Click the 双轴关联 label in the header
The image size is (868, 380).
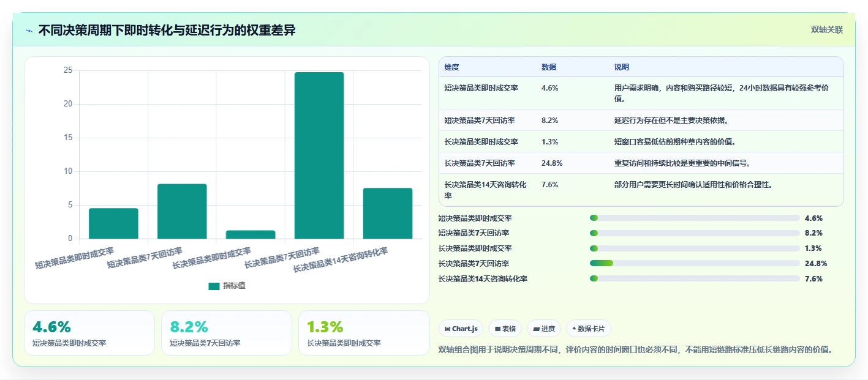826,30
